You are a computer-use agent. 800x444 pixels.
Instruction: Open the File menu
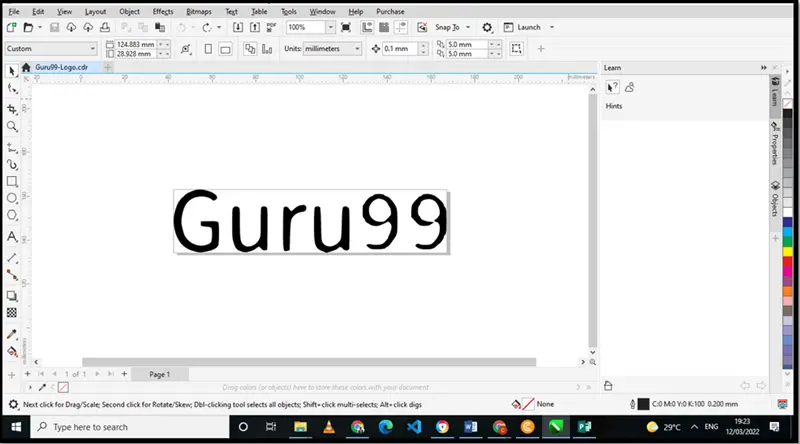pos(14,11)
